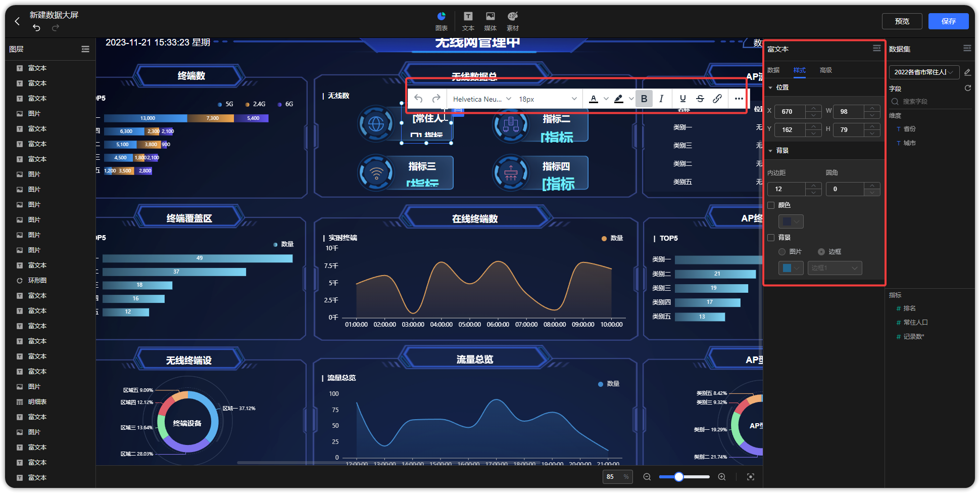980x493 pixels.
Task: Click the 圆角 corner radius field
Action: click(x=845, y=189)
